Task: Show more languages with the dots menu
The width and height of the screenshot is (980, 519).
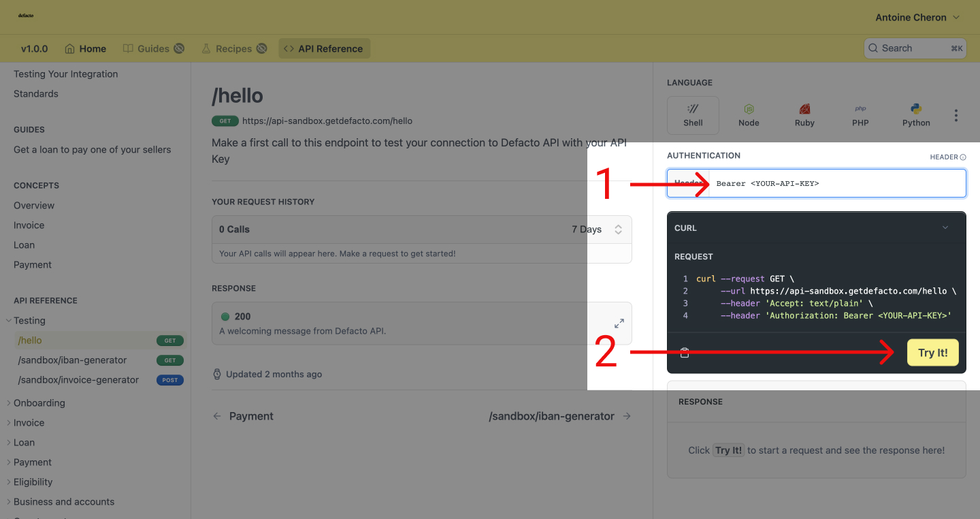Action: point(955,115)
